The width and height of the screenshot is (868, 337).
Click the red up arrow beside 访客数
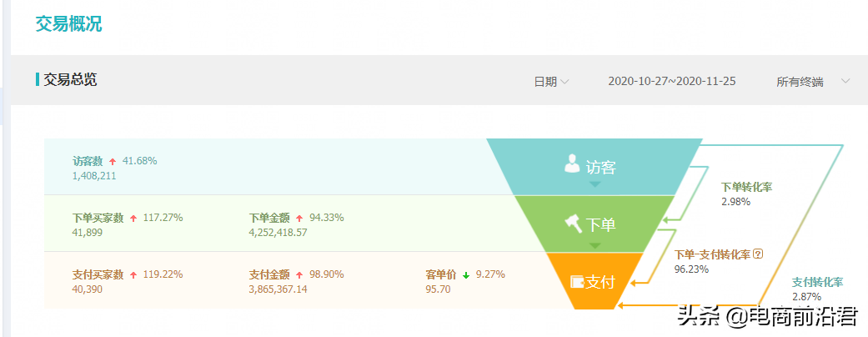click(x=113, y=161)
